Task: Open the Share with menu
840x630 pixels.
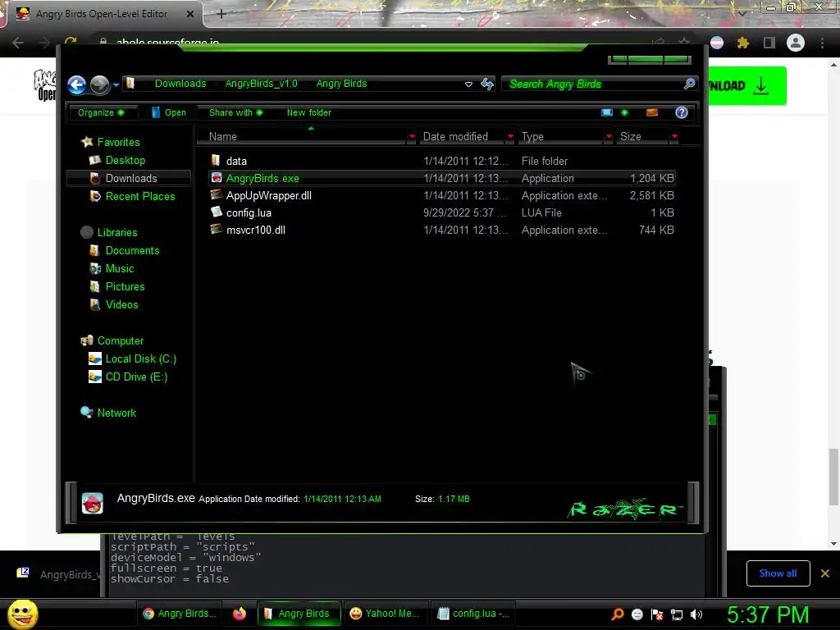Action: pyautogui.click(x=235, y=112)
